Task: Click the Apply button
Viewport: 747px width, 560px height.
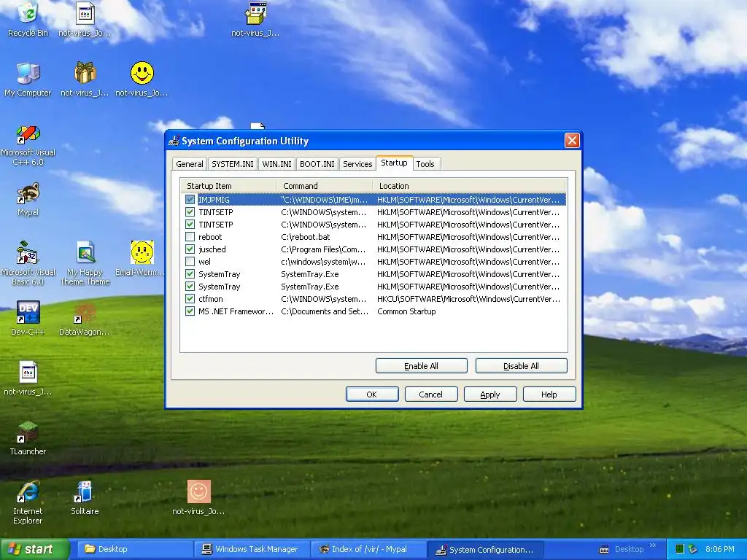Action: 489,394
